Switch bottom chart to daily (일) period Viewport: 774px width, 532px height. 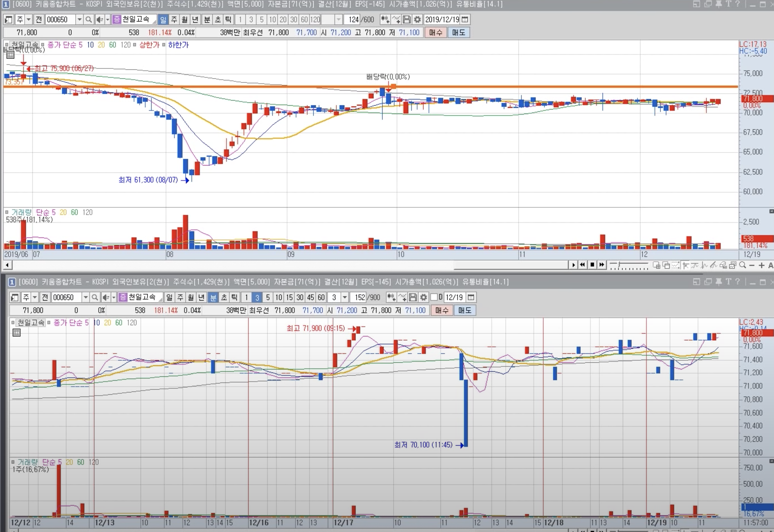coord(169,297)
